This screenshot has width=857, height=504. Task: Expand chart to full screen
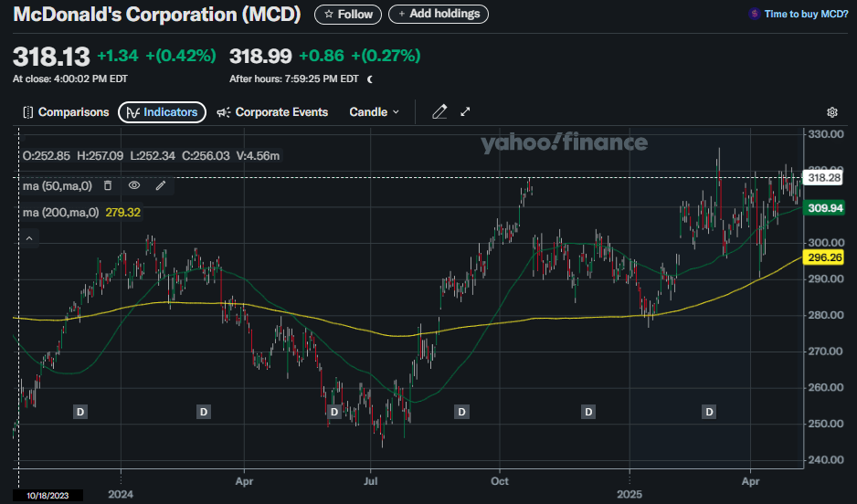coord(465,112)
